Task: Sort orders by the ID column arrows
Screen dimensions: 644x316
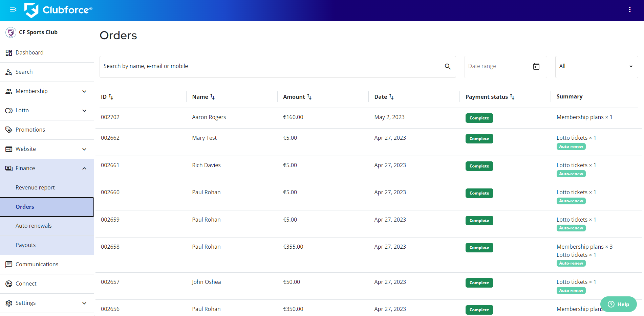Action: coord(111,97)
